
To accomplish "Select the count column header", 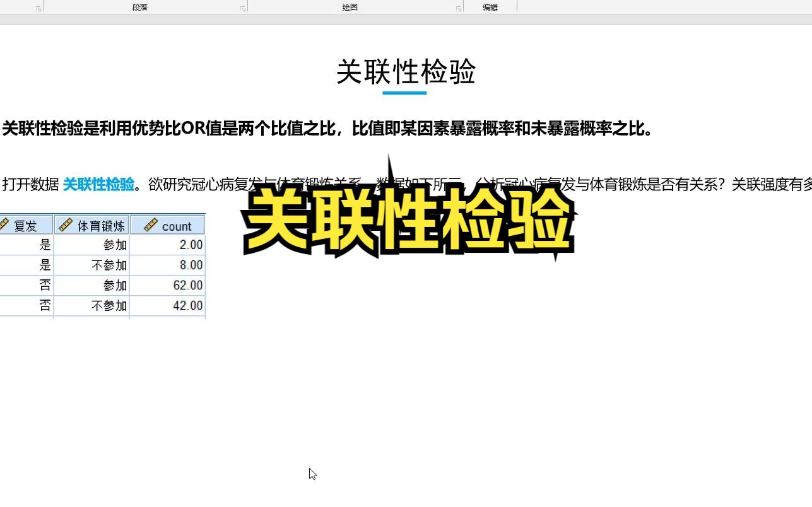I will (167, 225).
